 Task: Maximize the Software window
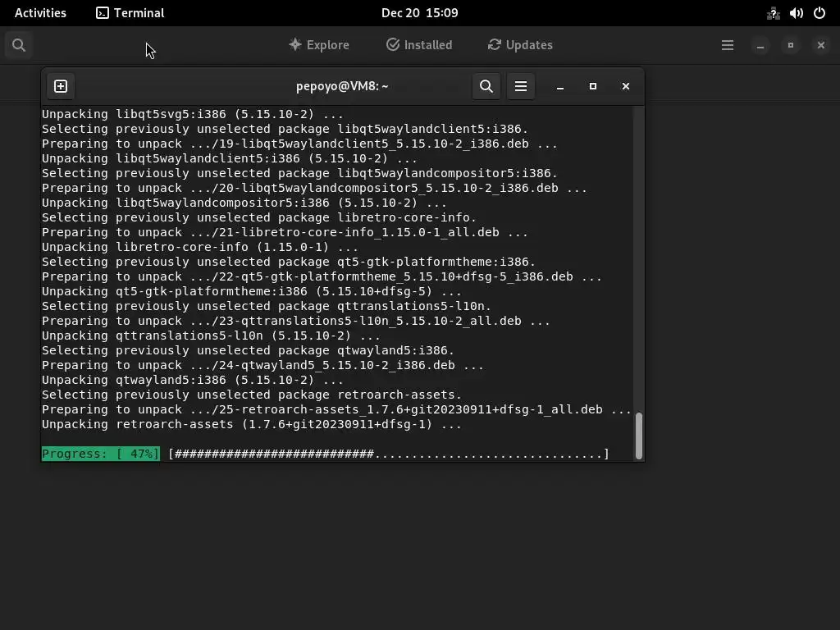[790, 45]
